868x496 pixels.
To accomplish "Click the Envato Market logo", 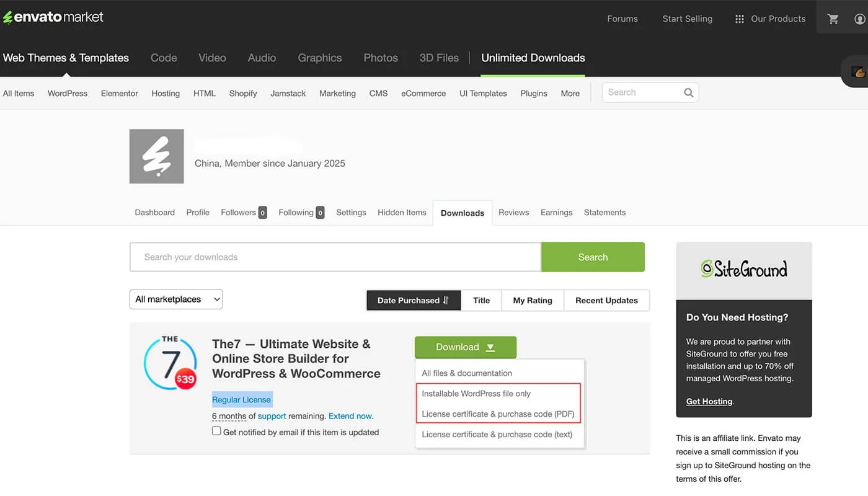I will [x=53, y=17].
